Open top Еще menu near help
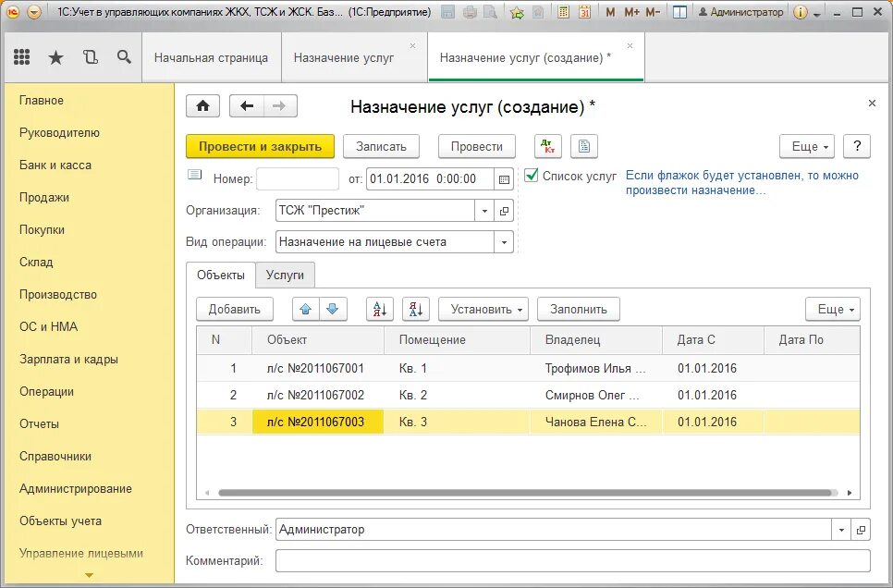Viewport: 893px width, 588px height. [x=807, y=146]
